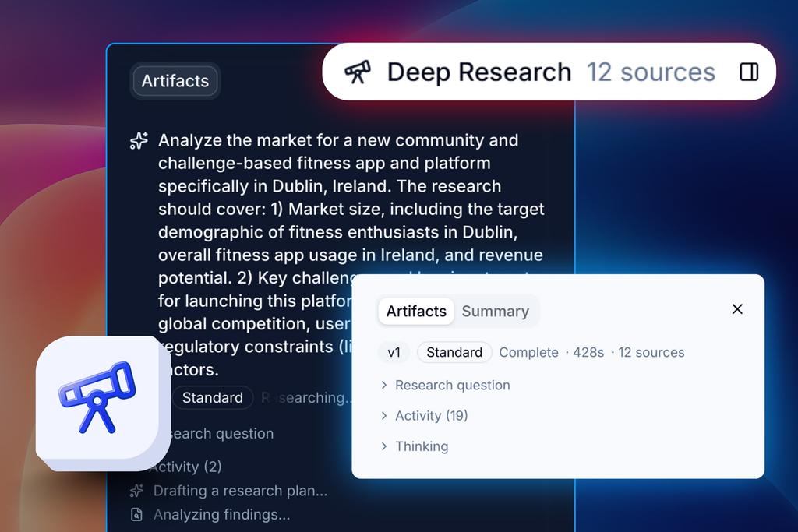Expand the Activity (19) chevron
This screenshot has width=798, height=532.
click(x=384, y=416)
